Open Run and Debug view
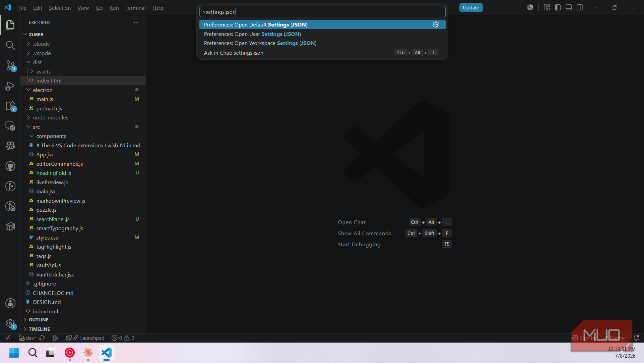The height and width of the screenshot is (363, 644). coord(10,86)
